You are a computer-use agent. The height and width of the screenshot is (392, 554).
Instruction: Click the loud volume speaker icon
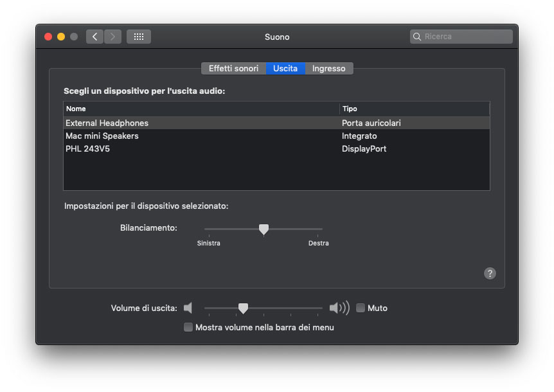339,308
